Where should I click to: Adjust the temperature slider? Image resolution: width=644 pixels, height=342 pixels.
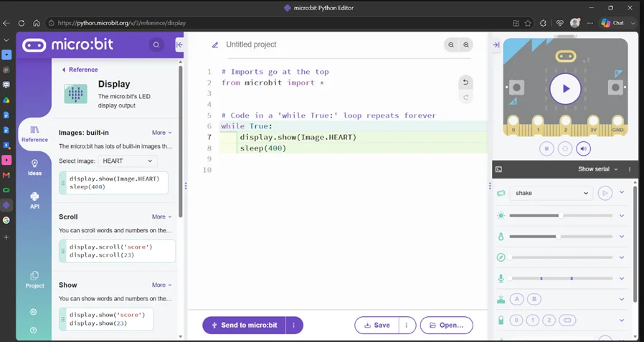coord(561,237)
